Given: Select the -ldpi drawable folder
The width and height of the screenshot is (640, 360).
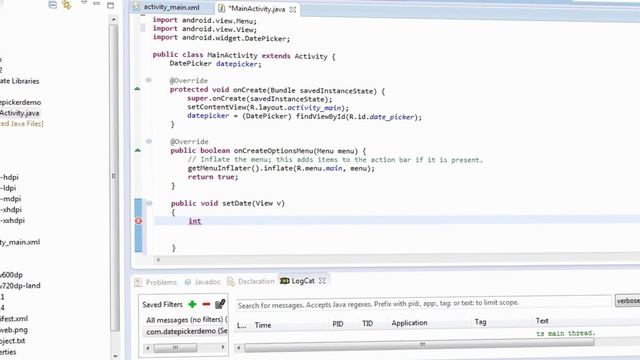Looking at the screenshot, I should point(8,188).
